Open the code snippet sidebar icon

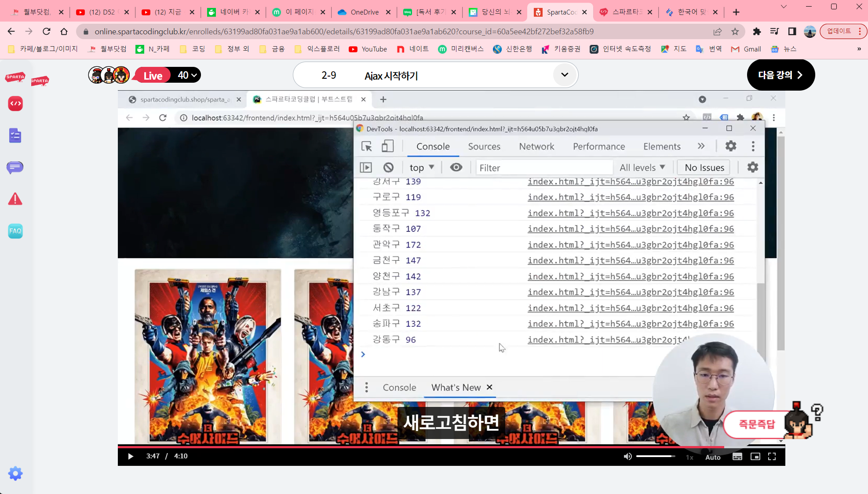pyautogui.click(x=15, y=104)
